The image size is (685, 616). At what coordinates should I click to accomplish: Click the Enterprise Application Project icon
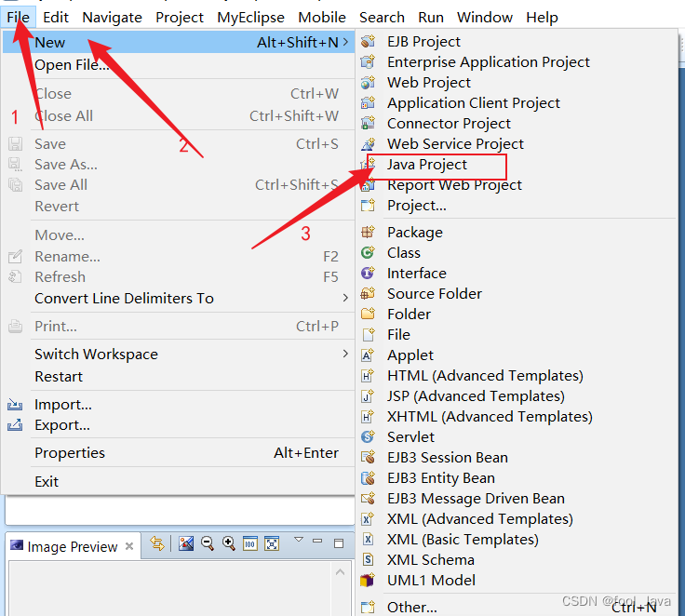[x=368, y=61]
